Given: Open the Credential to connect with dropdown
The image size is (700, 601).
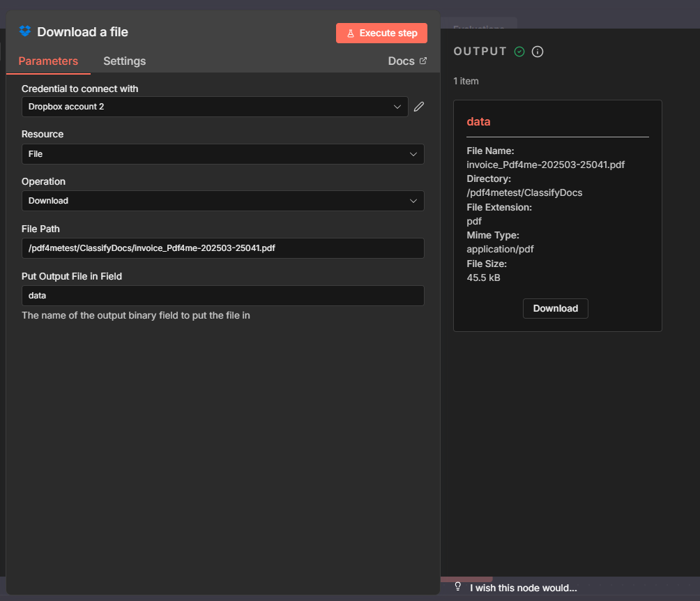Looking at the screenshot, I should click(215, 107).
